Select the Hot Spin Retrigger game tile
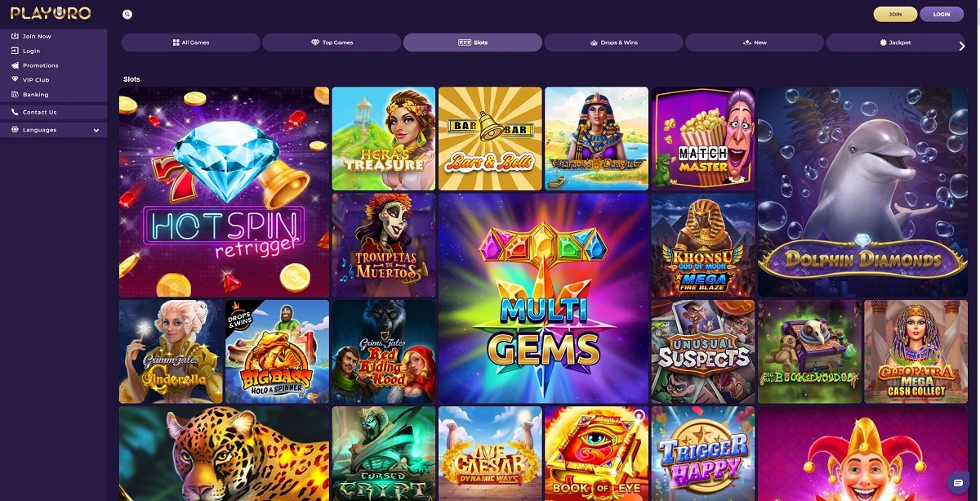 coord(224,192)
